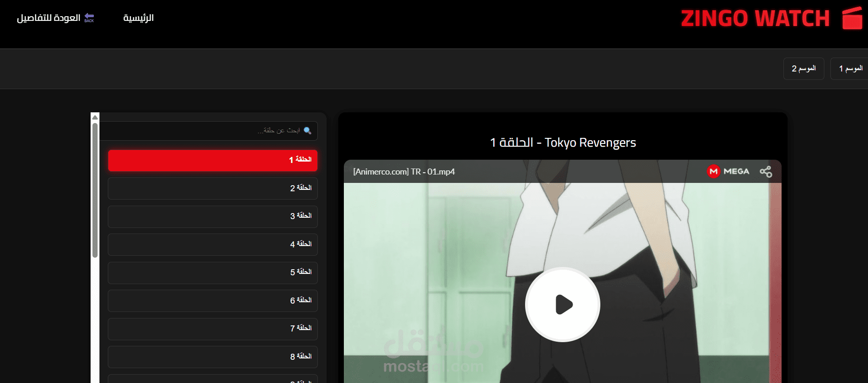Select episode الحلقة 7
The image size is (868, 383).
[213, 329]
